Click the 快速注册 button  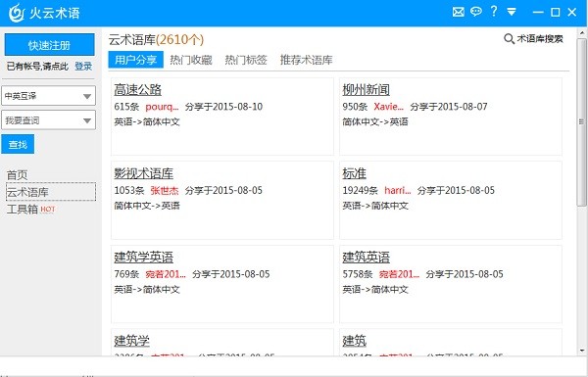(x=50, y=45)
